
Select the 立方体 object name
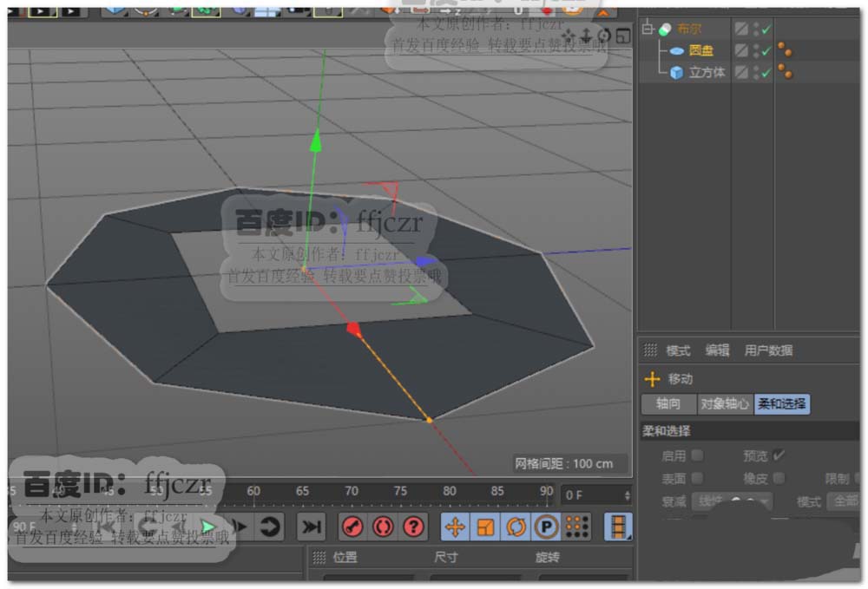[707, 73]
